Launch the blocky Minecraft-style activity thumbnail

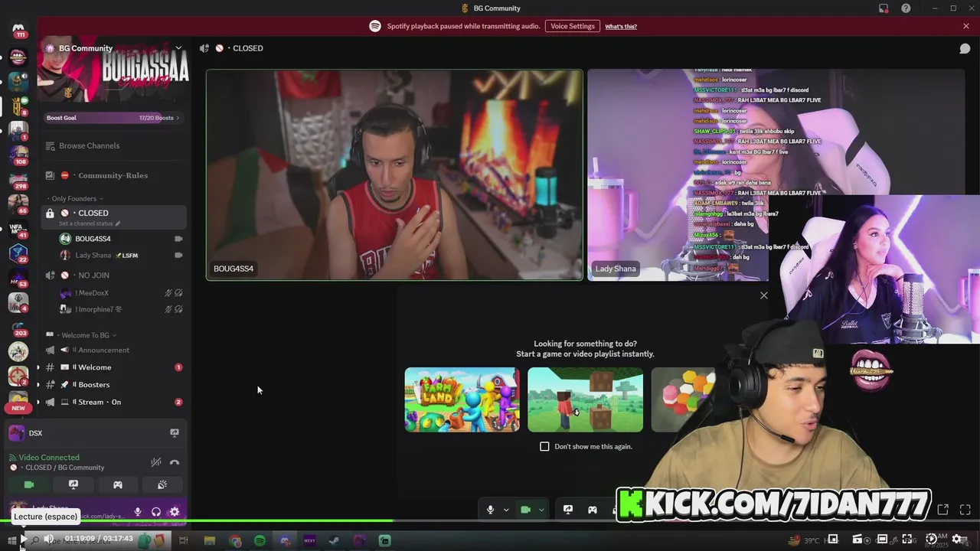(x=585, y=399)
